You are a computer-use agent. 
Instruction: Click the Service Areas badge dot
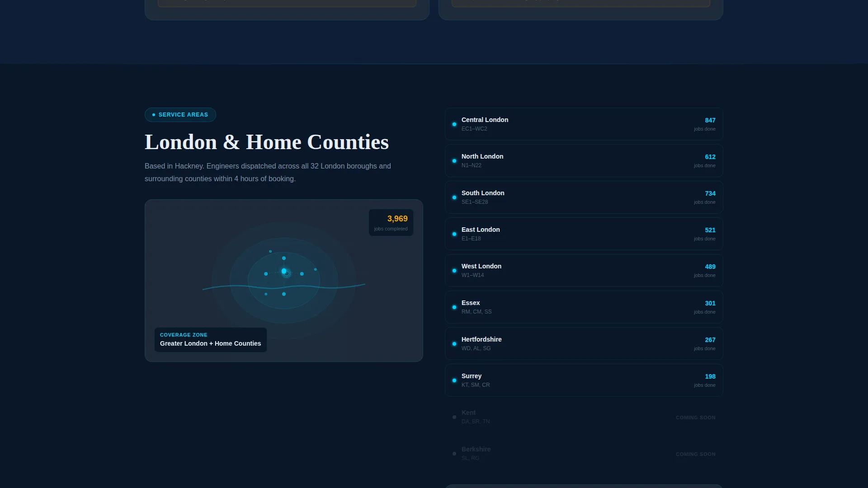(154, 115)
